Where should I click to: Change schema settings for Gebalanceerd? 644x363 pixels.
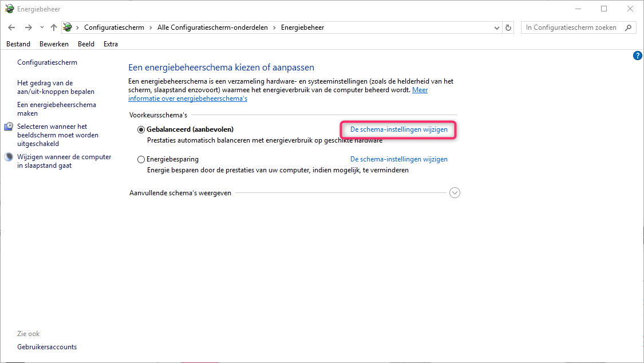click(399, 129)
